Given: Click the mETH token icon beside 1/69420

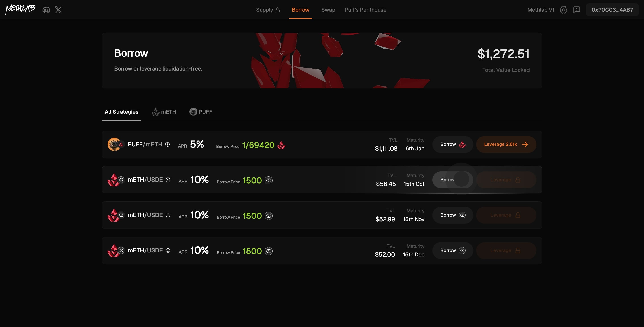Looking at the screenshot, I should pyautogui.click(x=281, y=145).
